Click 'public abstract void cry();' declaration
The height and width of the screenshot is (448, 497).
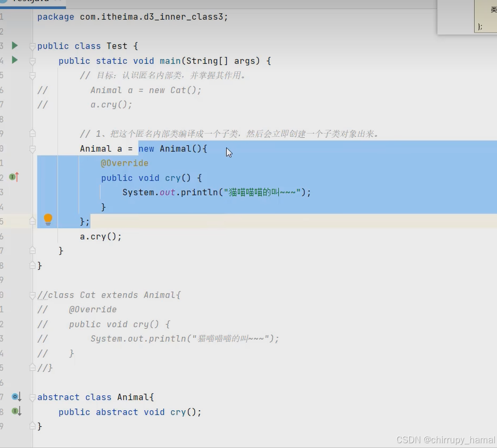pyautogui.click(x=130, y=412)
